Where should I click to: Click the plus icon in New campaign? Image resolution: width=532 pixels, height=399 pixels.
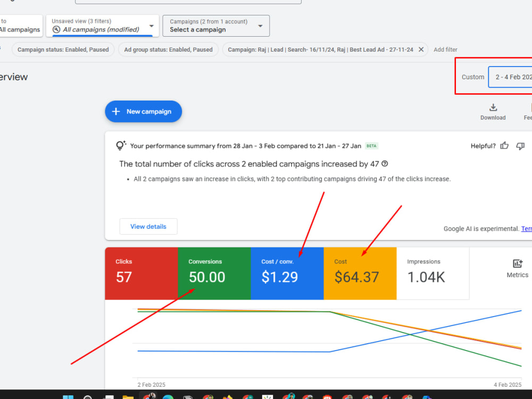click(116, 111)
